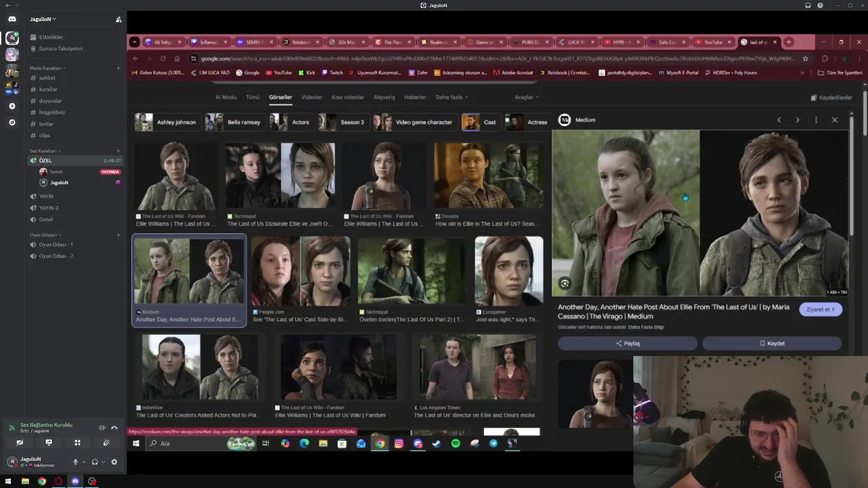The image size is (868, 488).
Task: Mute the Discord microphone
Action: click(75, 462)
